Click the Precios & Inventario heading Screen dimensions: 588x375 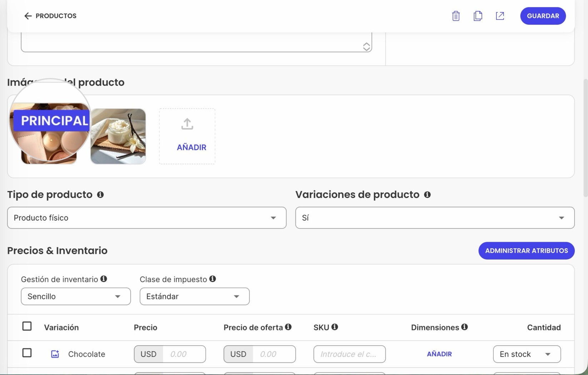[57, 251]
